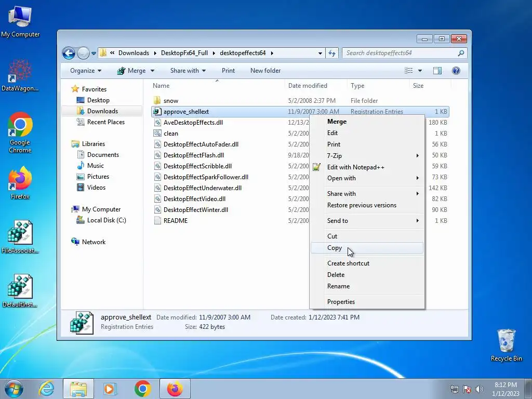Expand the Merge dropdown arrow

[152, 71]
